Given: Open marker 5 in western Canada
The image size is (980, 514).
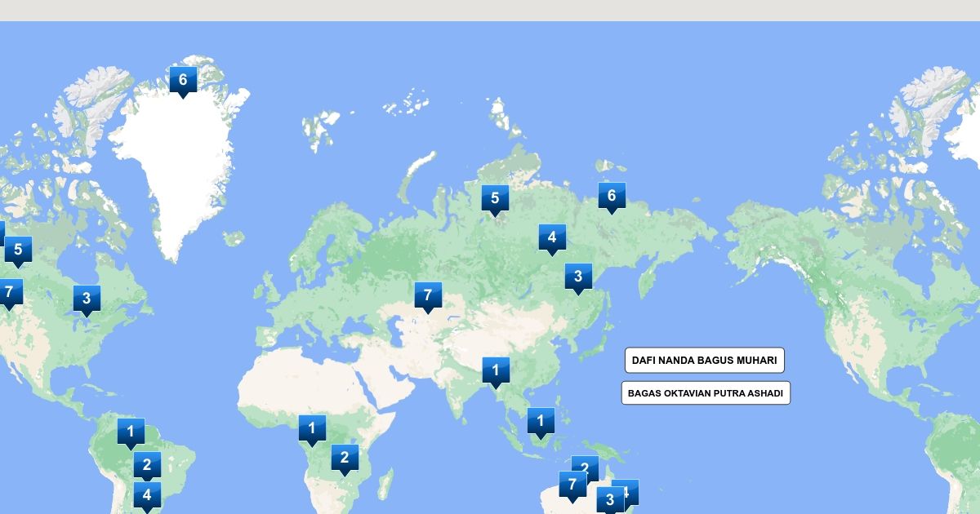Looking at the screenshot, I should (18, 251).
